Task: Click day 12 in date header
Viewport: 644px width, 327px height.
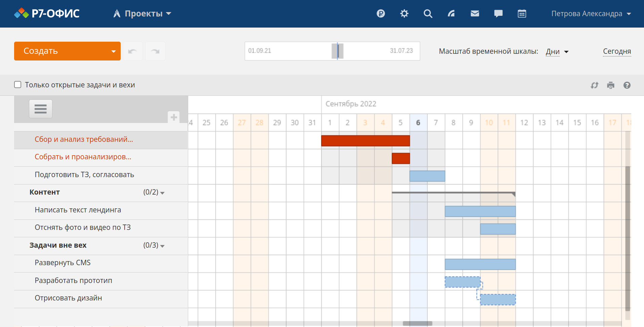Action: tap(524, 123)
